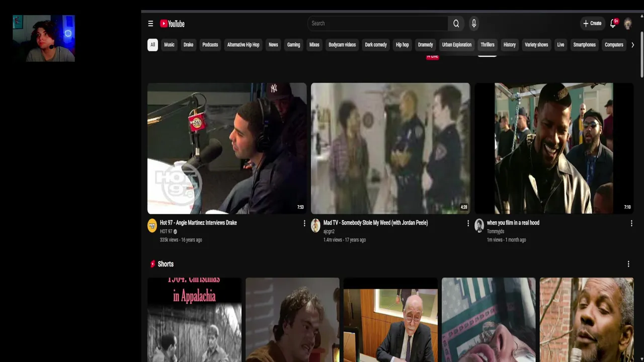Open title Mad TV - Somebody Stole My Weed
This screenshot has height=362, width=644.
(376, 223)
